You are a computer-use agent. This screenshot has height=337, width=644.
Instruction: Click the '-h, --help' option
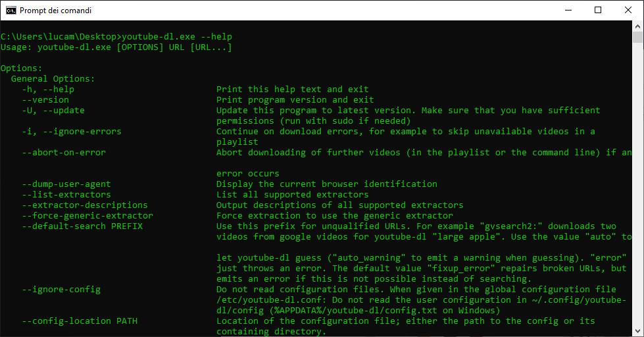pos(48,89)
